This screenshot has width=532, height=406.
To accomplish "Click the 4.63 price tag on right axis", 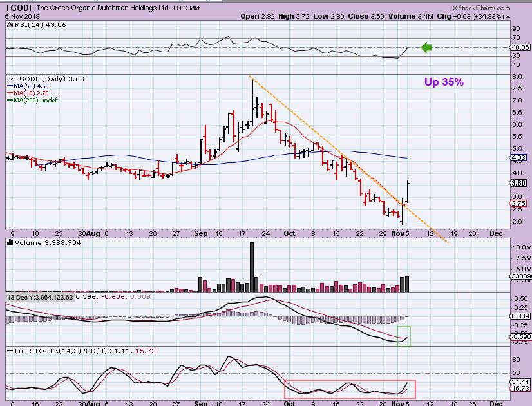I will pos(518,157).
